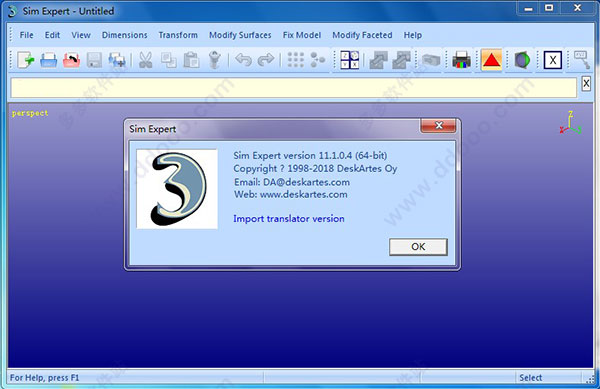Click the key tag icon at toolbar end
This screenshot has height=389, width=600.
point(582,60)
